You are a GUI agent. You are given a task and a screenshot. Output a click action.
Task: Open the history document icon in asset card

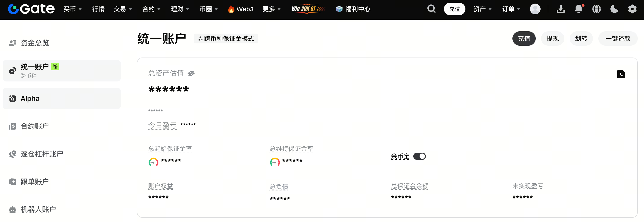coord(621,74)
